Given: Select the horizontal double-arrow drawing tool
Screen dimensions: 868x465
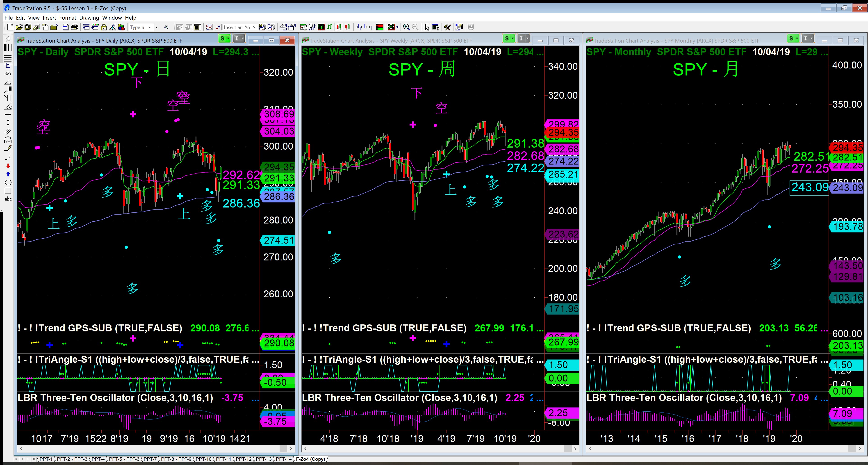Looking at the screenshot, I should click(x=8, y=115).
